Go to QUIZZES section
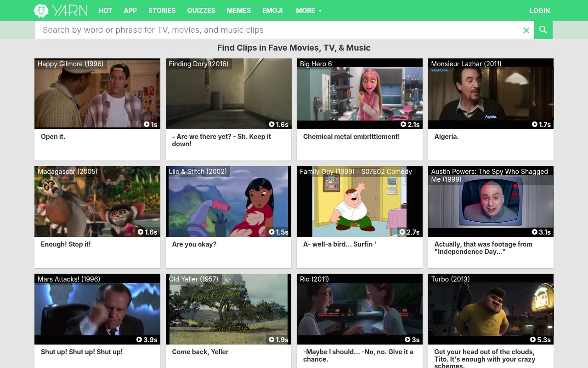 tap(201, 11)
